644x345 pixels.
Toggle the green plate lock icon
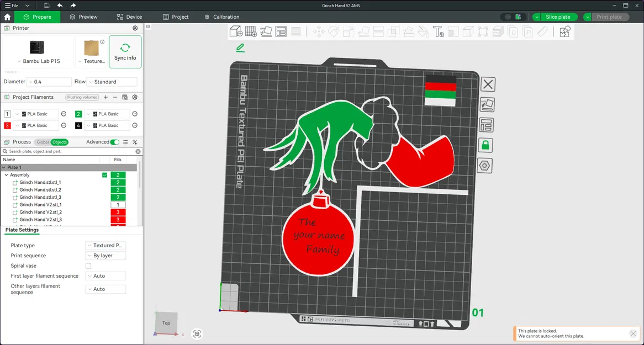[x=485, y=145]
